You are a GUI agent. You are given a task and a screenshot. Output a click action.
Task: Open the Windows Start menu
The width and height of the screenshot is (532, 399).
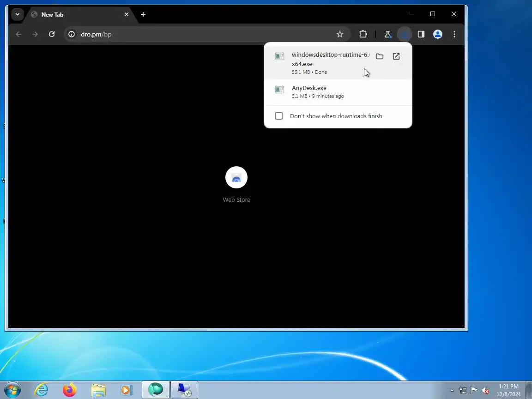pos(12,390)
